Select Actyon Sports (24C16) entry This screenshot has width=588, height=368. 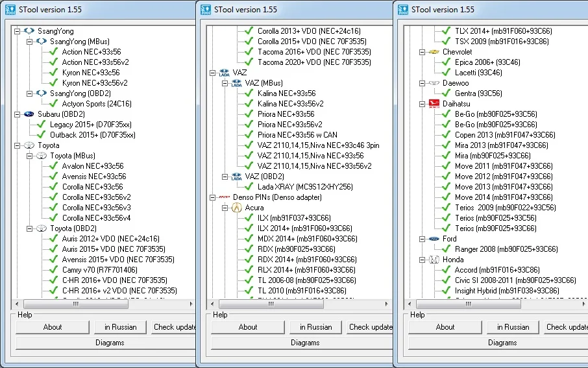tap(96, 104)
